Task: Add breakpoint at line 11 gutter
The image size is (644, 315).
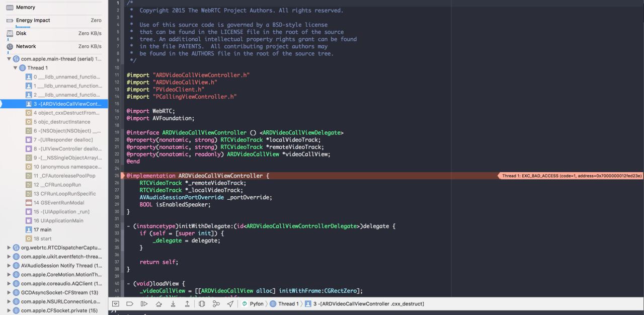Action: pos(117,74)
